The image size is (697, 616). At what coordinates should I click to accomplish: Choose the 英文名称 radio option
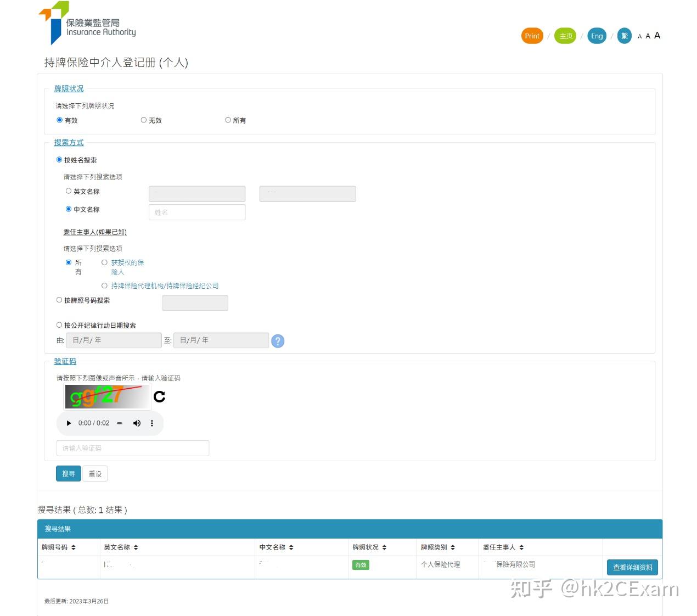(69, 191)
